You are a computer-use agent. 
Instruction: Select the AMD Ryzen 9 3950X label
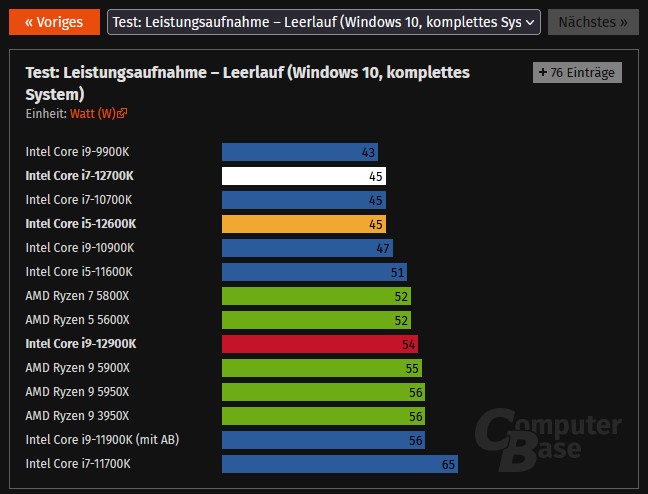click(77, 415)
